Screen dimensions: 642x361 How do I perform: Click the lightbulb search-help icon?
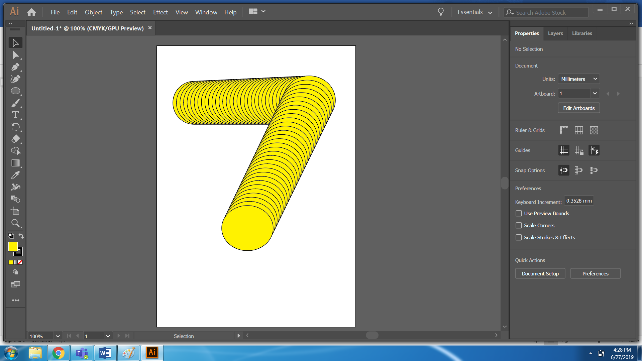click(441, 12)
